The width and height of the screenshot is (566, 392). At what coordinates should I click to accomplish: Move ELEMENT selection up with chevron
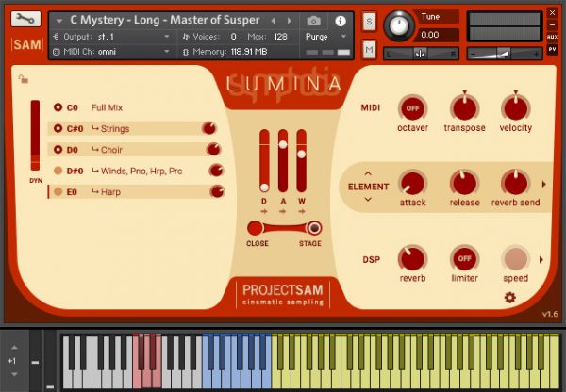368,173
